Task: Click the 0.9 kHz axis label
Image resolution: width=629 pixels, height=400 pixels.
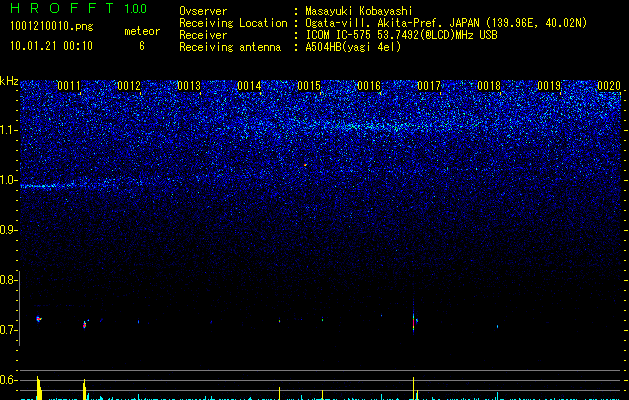Action: pos(6,230)
